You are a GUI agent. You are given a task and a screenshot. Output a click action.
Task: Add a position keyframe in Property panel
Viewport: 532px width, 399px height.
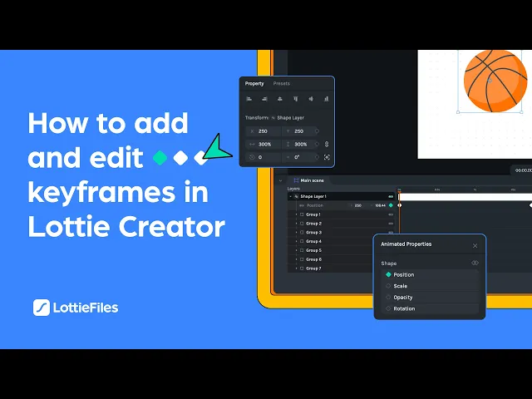pos(317,131)
